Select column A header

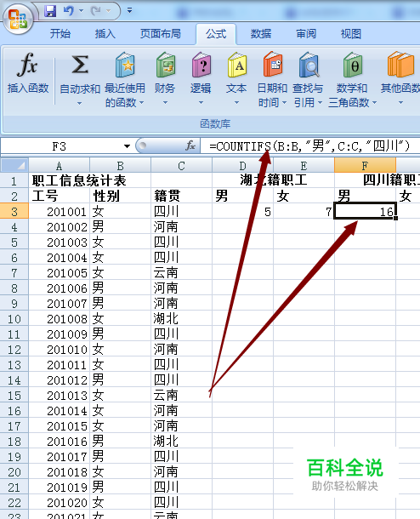click(59, 166)
